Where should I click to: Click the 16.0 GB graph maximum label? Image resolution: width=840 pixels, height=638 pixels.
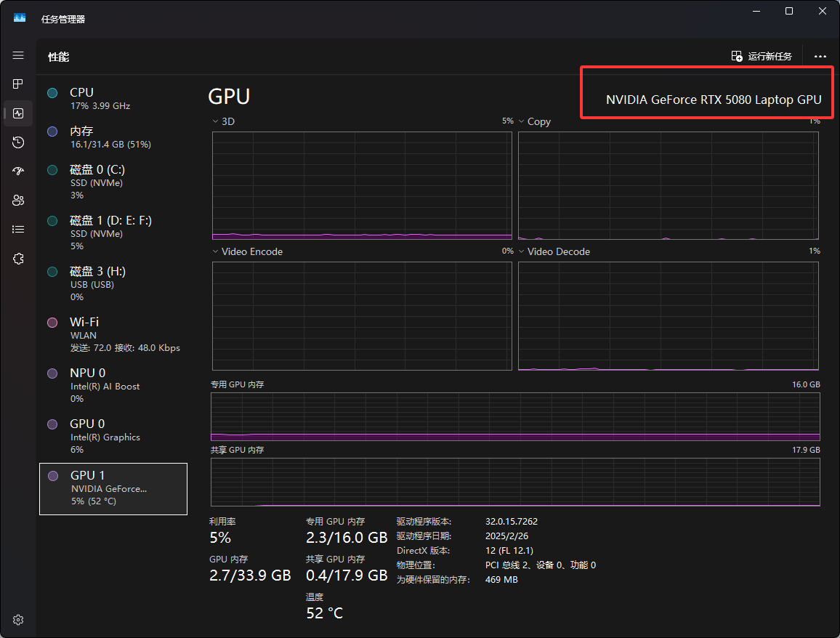pyautogui.click(x=807, y=384)
